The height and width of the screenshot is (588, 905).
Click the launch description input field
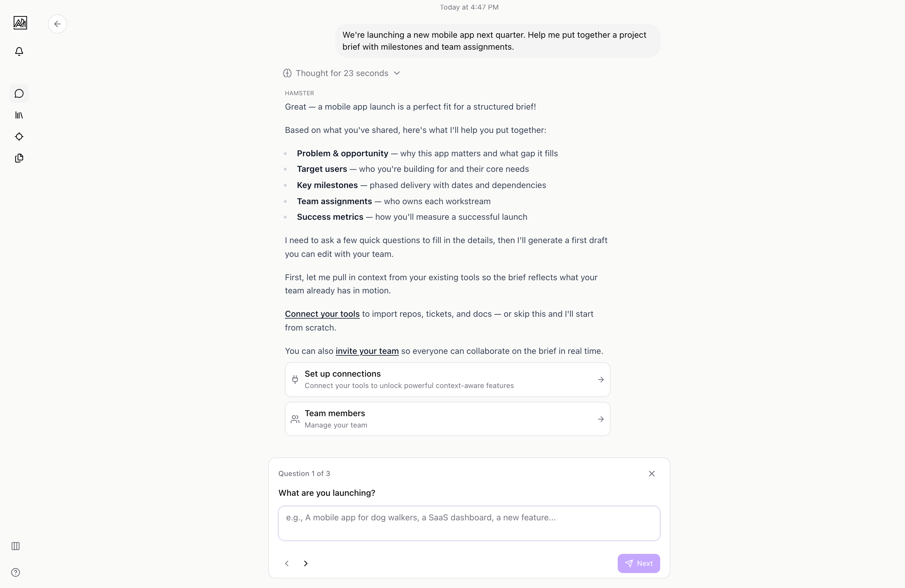(x=469, y=523)
